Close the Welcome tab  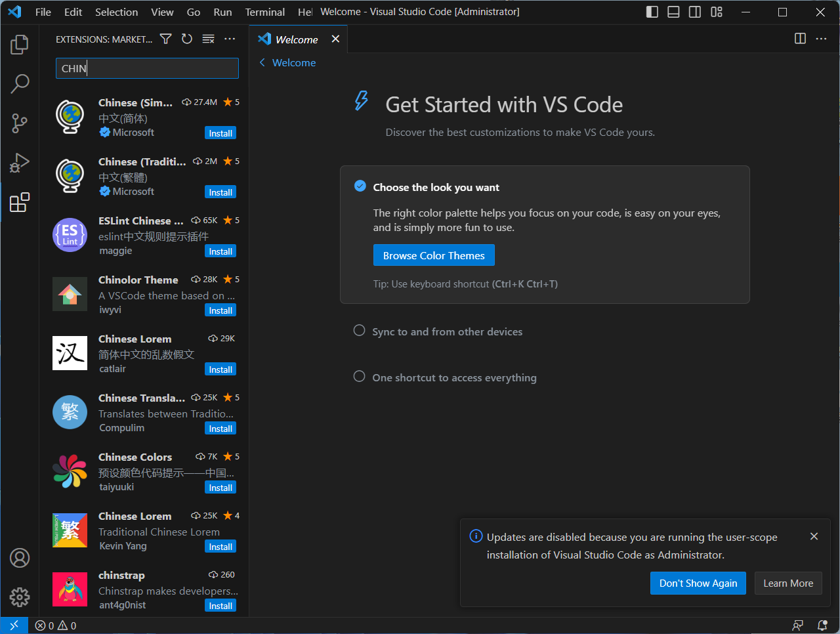[335, 39]
